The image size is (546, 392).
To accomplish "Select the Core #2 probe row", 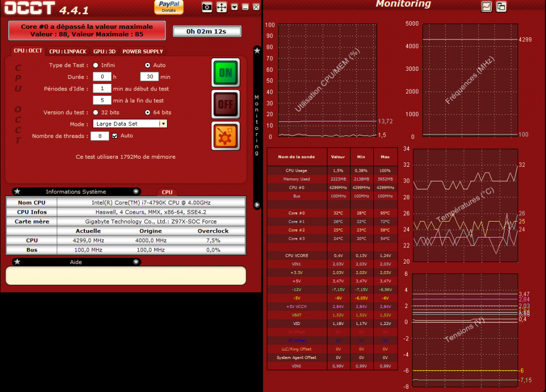I will click(332, 230).
